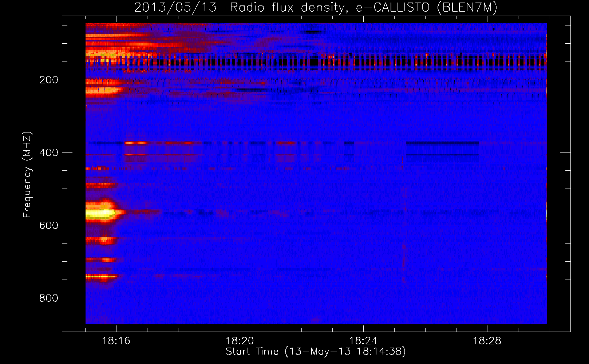Click the 18:20 time tick label

tap(240, 341)
